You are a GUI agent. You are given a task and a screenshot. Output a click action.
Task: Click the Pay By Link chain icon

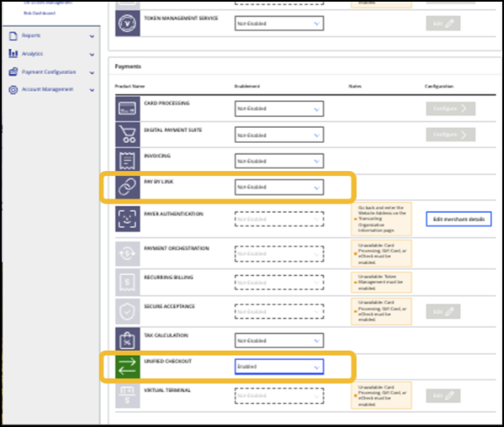pyautogui.click(x=128, y=188)
